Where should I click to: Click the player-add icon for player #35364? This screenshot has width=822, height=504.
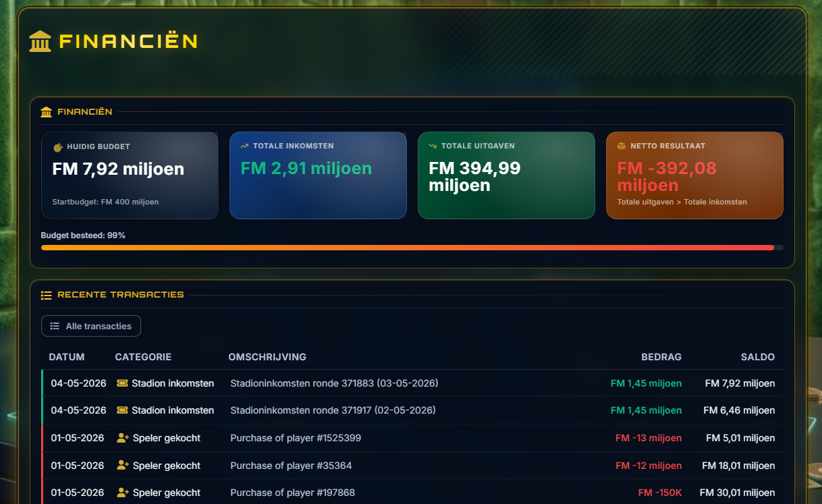[123, 466]
